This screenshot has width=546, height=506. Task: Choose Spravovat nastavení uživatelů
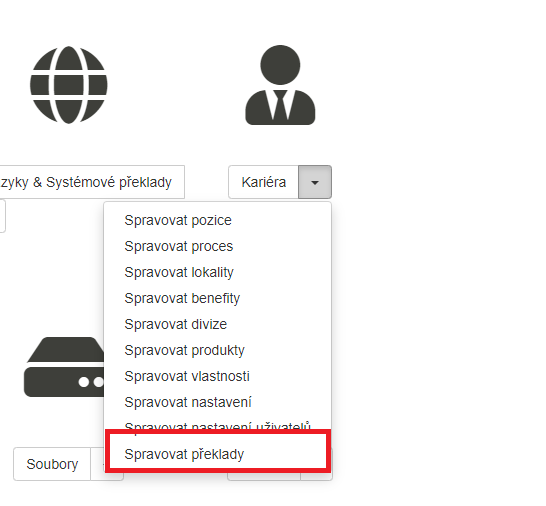pyautogui.click(x=218, y=426)
